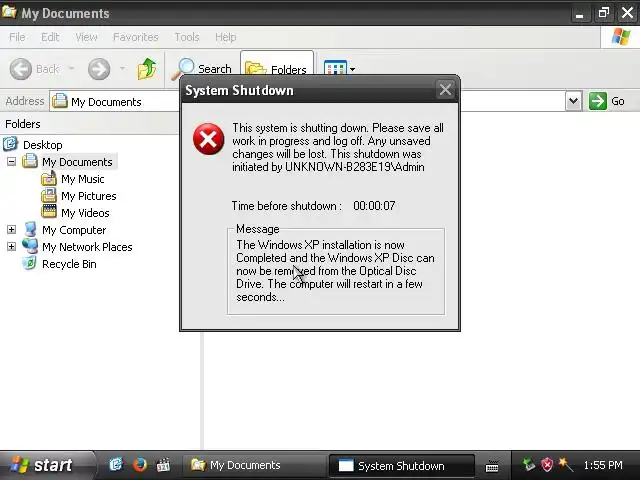
Task: Open Forward button history dropdown arrow
Action: pos(122,68)
